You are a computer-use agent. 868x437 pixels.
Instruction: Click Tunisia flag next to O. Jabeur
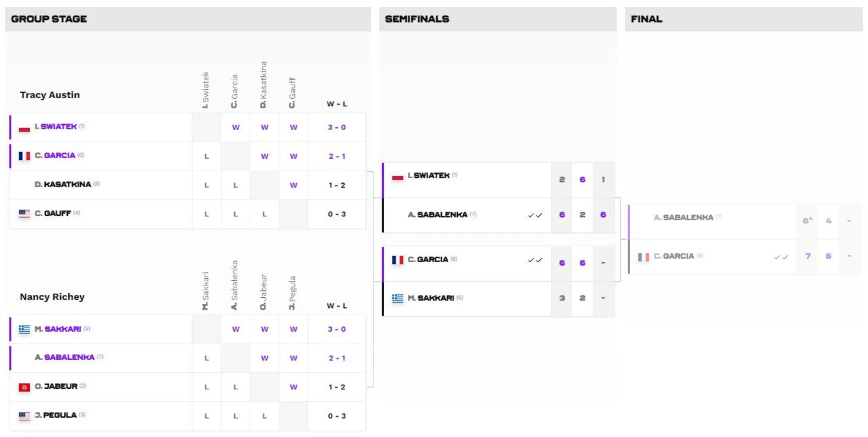[x=24, y=387]
